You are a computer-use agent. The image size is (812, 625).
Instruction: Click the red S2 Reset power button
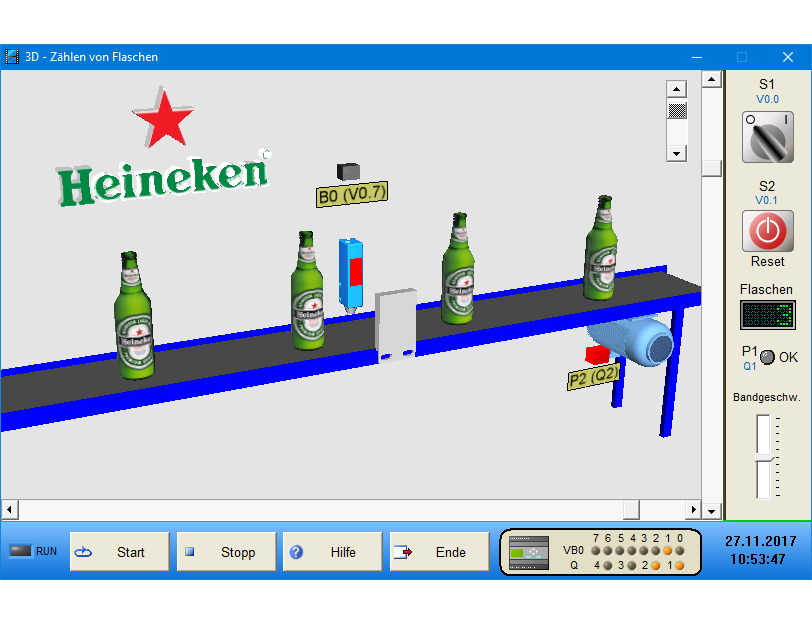pyautogui.click(x=767, y=231)
